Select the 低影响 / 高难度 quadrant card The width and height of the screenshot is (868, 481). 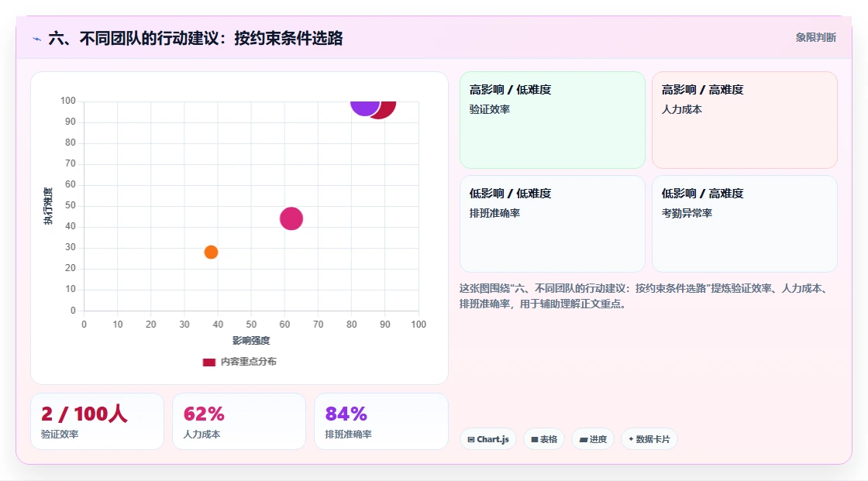[x=745, y=224]
